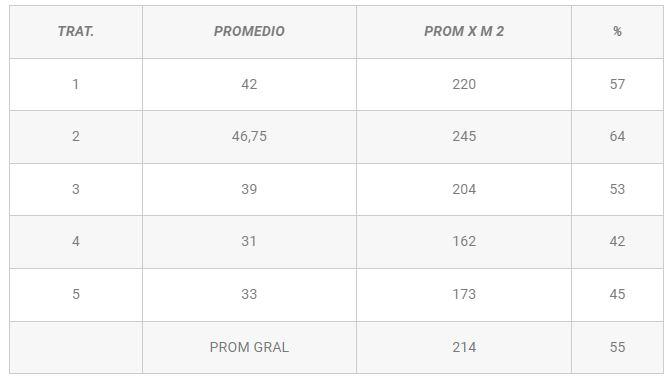Select the percentage cell 57
The height and width of the screenshot is (381, 671).
click(x=617, y=84)
